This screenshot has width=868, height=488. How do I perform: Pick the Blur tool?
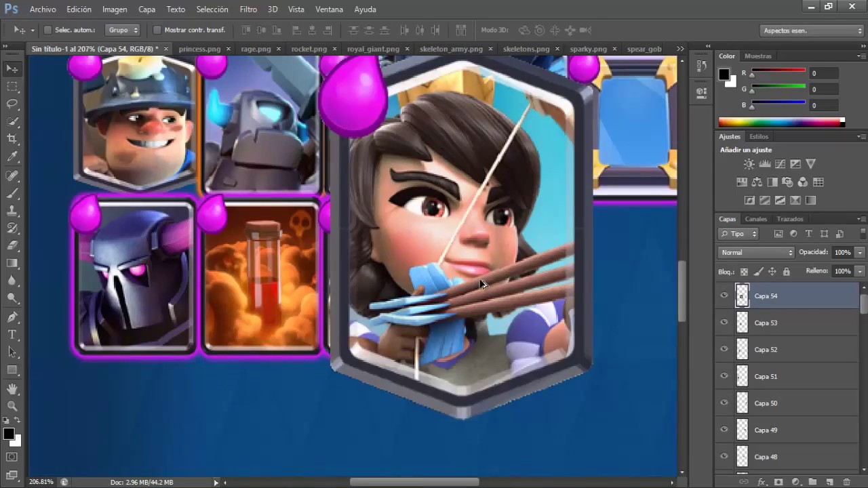pos(12,281)
